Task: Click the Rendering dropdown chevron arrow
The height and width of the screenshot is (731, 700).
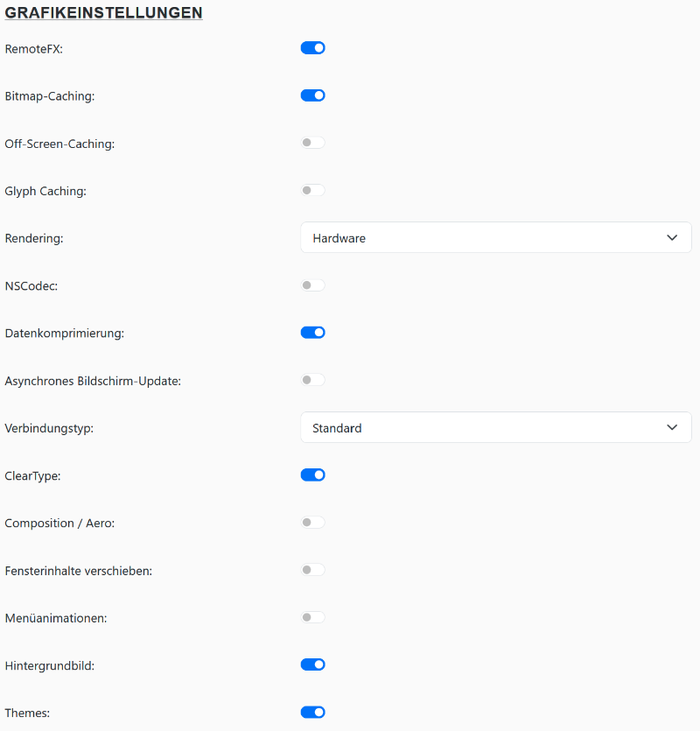Action: 672,237
